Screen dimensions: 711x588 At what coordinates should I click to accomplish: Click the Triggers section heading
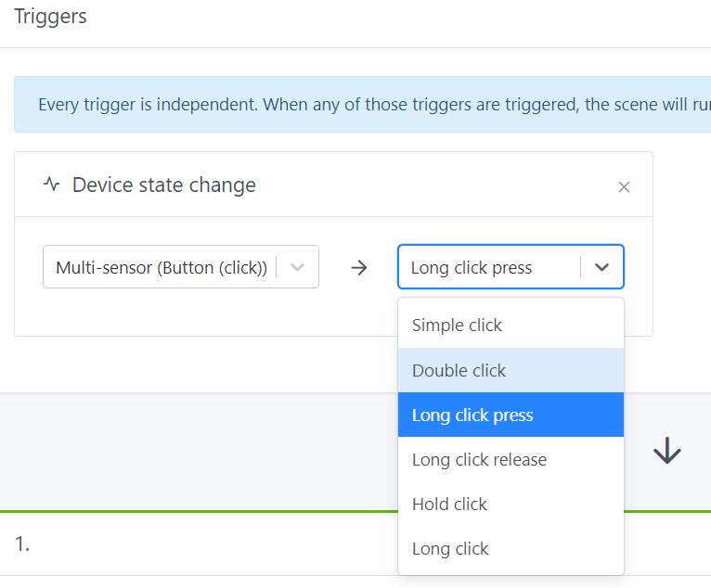coord(51,16)
